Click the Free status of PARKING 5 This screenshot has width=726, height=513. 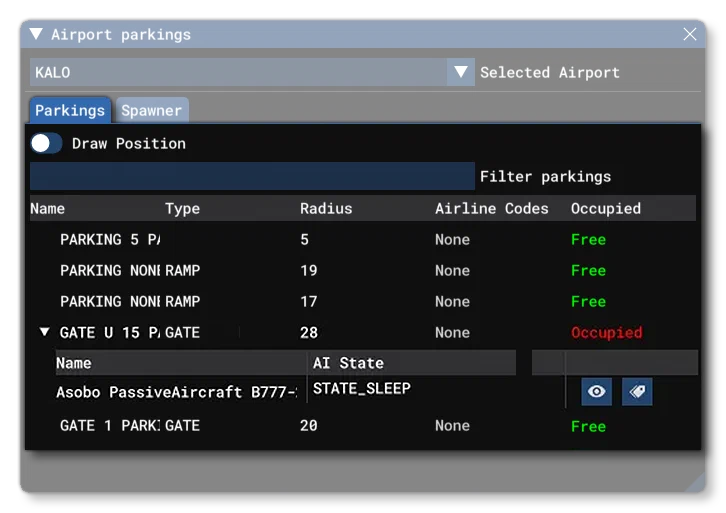click(588, 239)
